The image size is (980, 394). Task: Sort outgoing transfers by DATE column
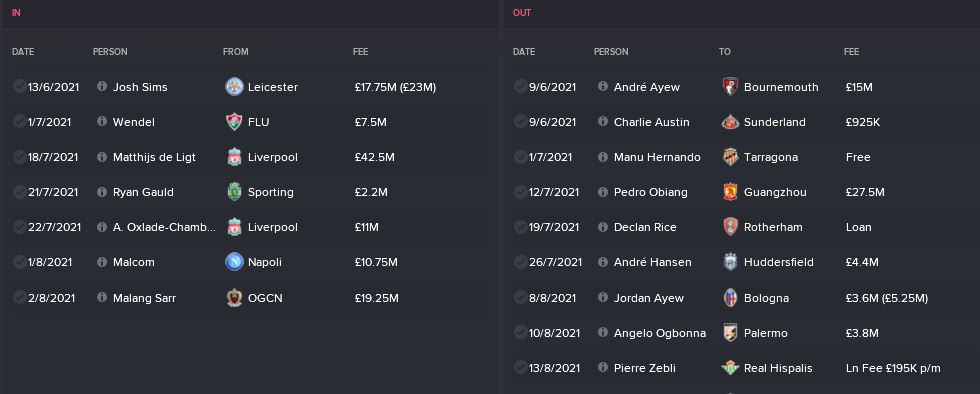(x=524, y=52)
